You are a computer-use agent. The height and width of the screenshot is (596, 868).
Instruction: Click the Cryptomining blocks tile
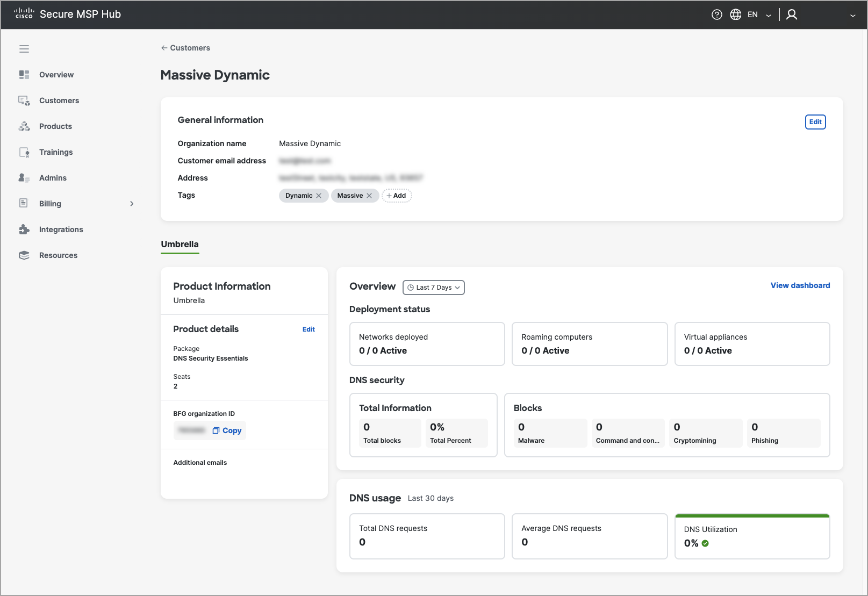click(x=706, y=433)
